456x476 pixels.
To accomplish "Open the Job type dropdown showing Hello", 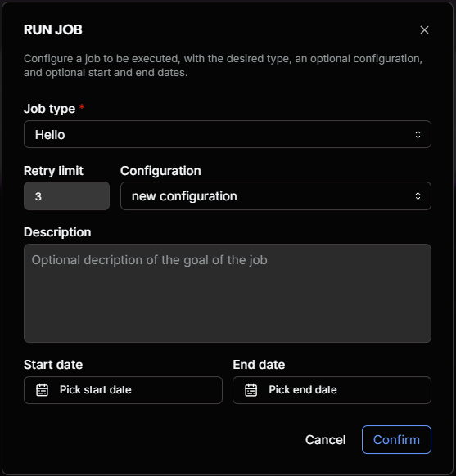I will pyautogui.click(x=228, y=134).
